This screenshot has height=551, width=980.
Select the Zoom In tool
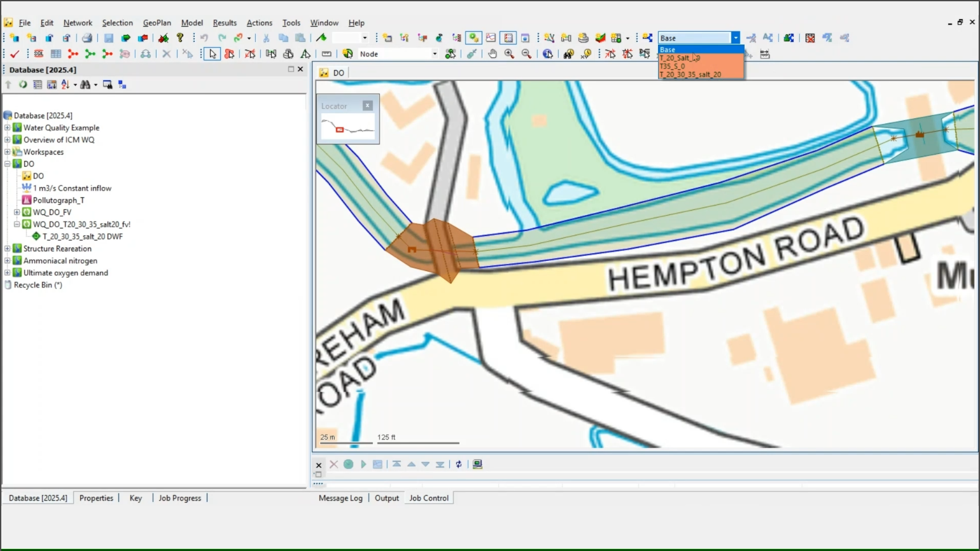tap(509, 53)
